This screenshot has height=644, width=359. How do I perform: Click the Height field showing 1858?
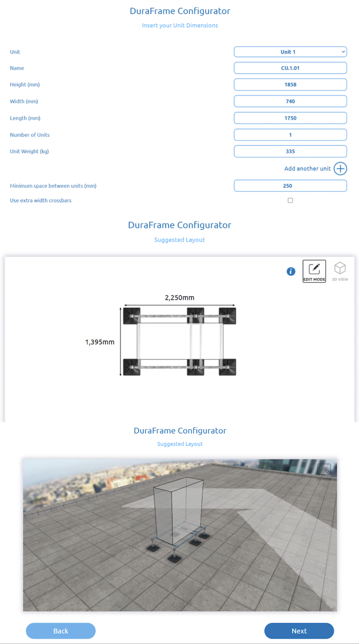[x=290, y=84]
